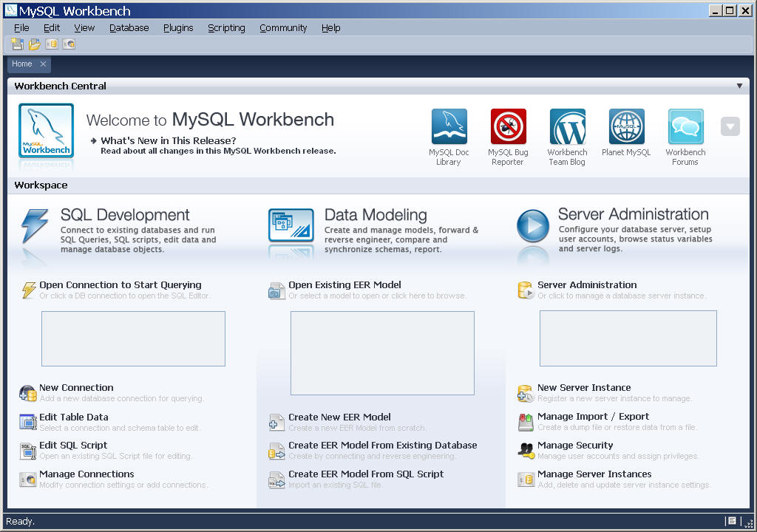Viewport: 757px width, 532px height.
Task: Open the MySQL Doc Library icon
Action: (449, 126)
